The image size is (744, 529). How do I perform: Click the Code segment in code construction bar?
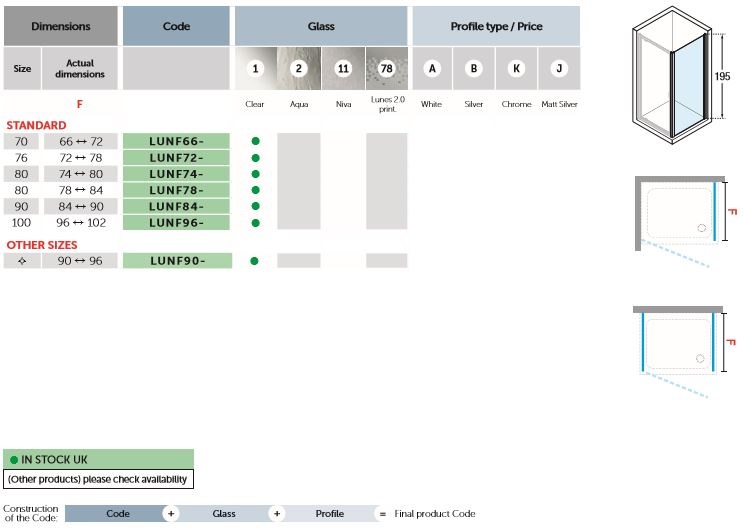pyautogui.click(x=118, y=513)
